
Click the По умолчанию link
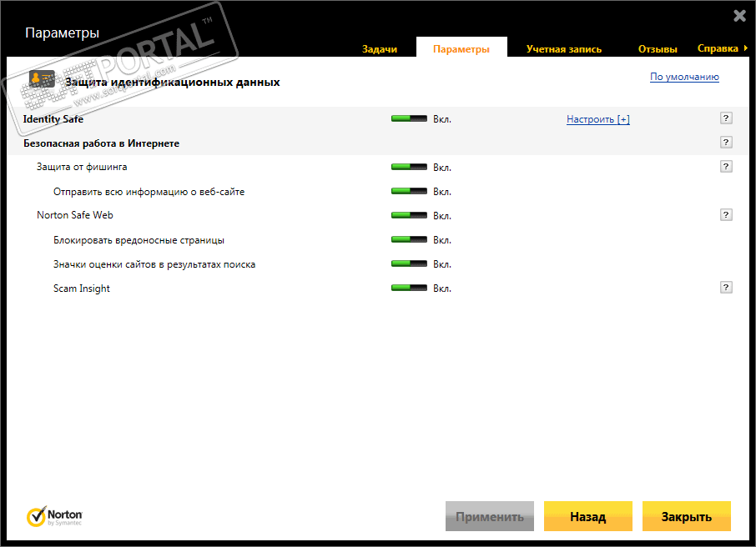[684, 77]
